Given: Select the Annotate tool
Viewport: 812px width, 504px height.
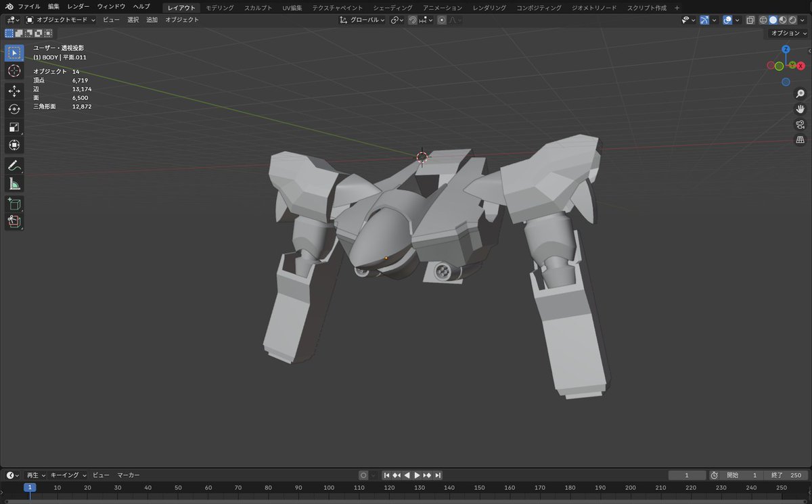Looking at the screenshot, I should tap(14, 165).
